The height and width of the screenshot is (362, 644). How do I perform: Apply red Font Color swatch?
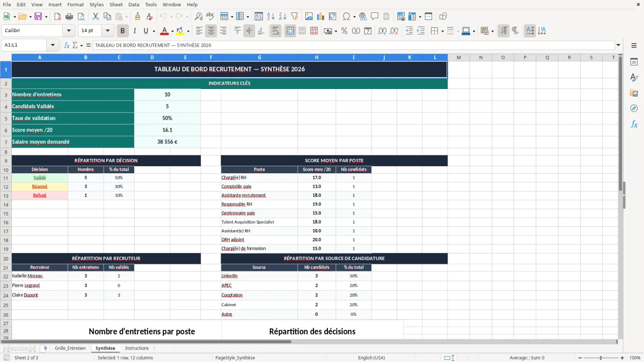pyautogui.click(x=165, y=31)
